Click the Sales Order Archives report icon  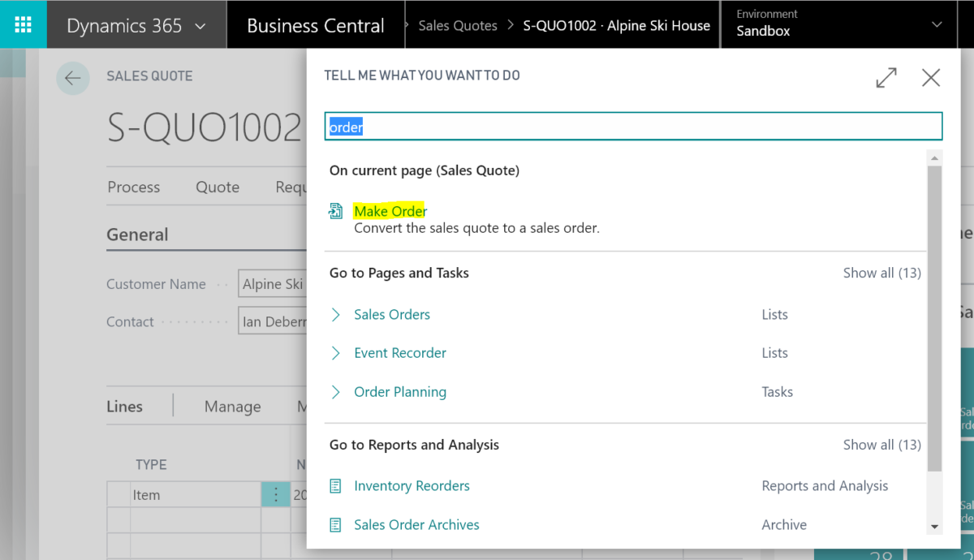(x=335, y=525)
